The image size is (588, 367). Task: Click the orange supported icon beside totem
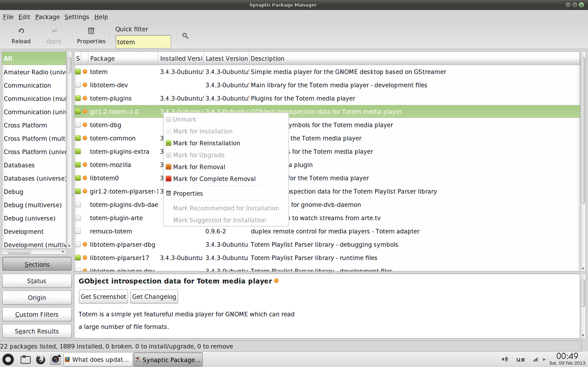[85, 72]
